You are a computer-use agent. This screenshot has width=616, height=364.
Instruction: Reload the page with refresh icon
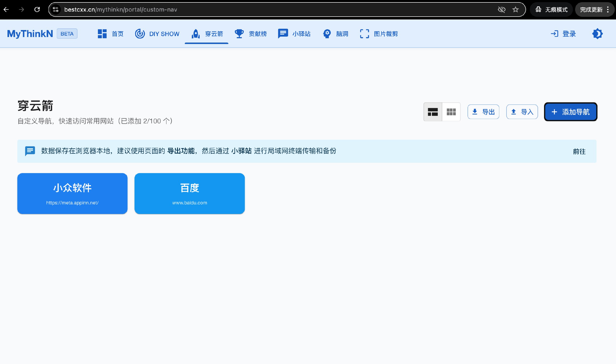37,10
